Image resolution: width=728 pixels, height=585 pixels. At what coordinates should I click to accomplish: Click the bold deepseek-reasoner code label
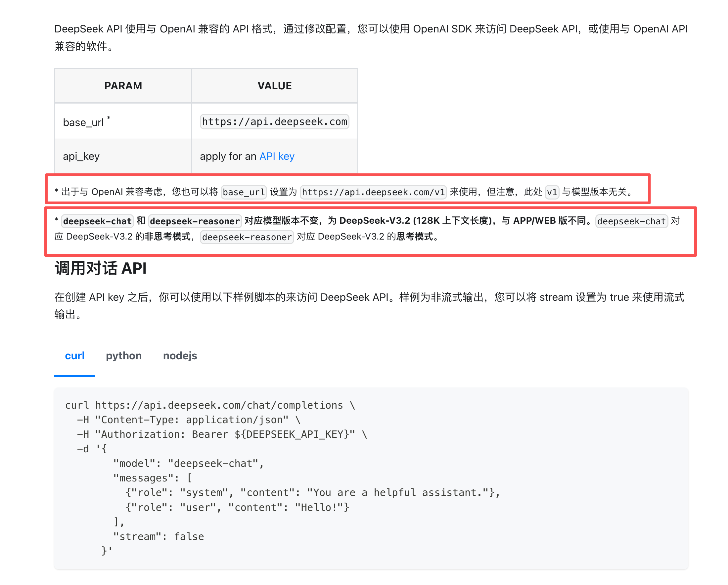(x=195, y=221)
